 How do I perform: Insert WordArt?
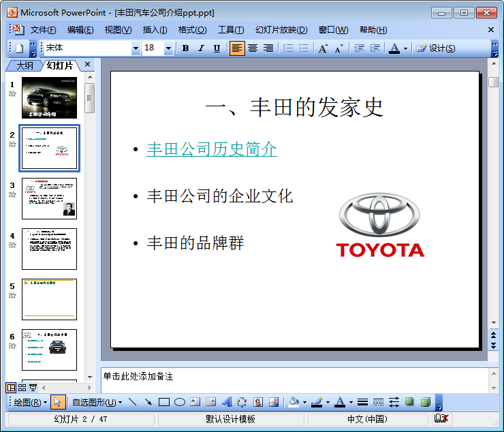point(227,402)
